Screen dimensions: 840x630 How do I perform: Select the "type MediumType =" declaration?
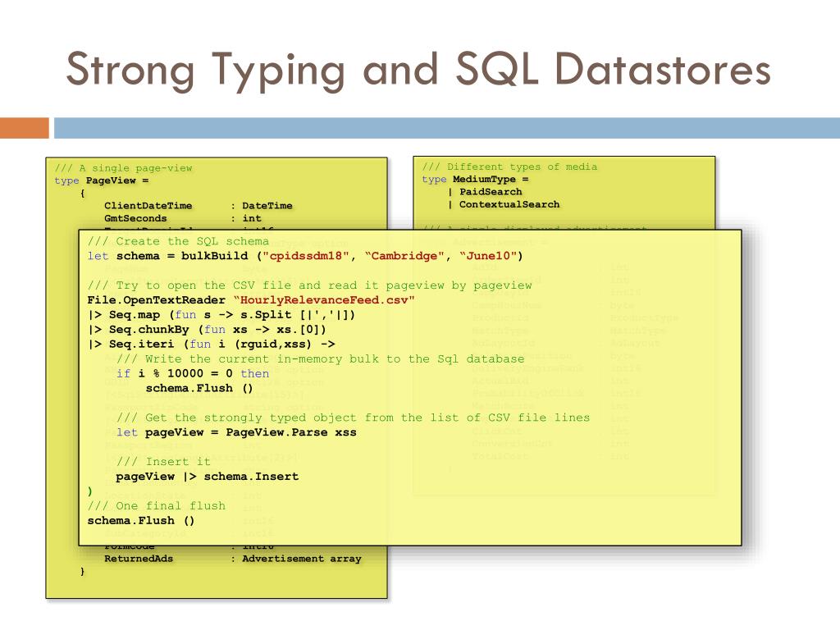[x=475, y=180]
